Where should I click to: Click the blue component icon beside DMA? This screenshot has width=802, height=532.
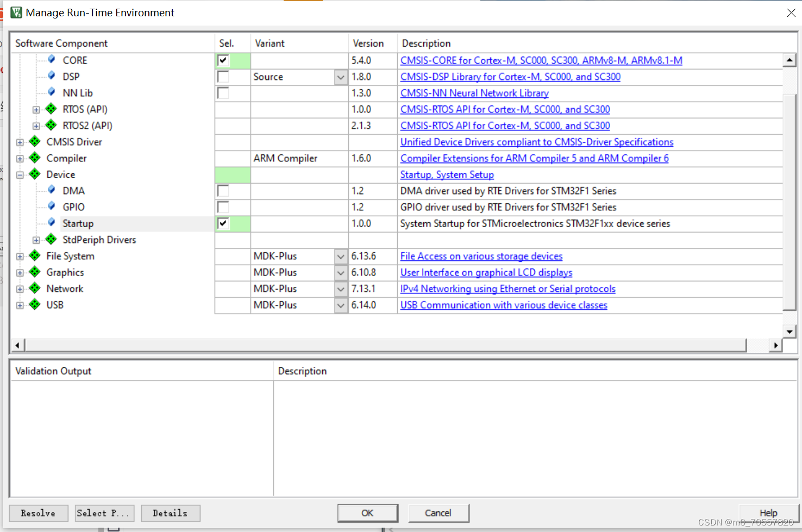click(x=52, y=190)
